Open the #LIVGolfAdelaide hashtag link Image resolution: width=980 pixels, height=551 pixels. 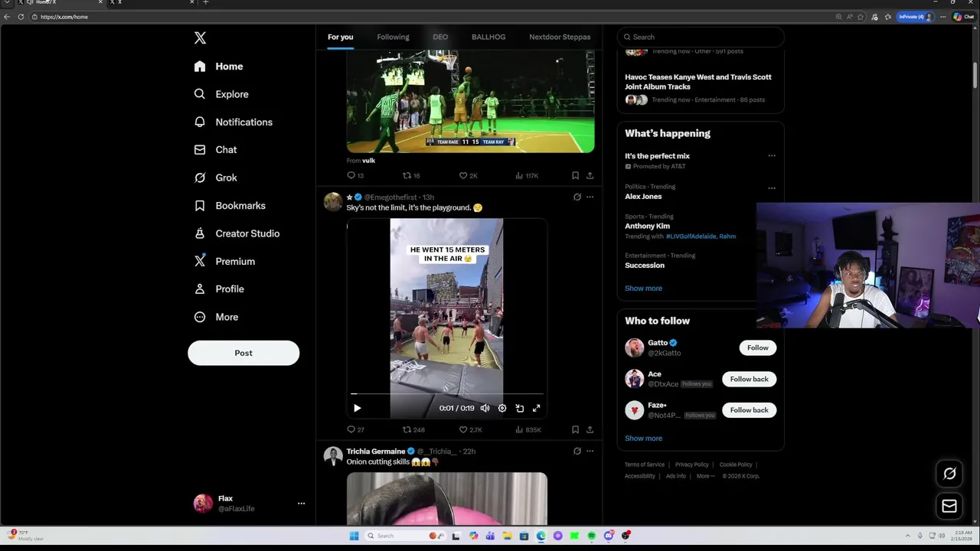691,236
